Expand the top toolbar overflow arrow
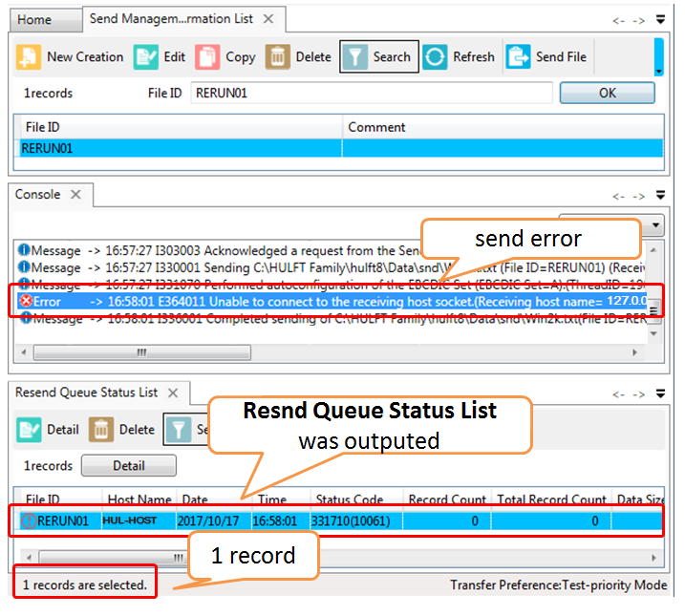 point(658,71)
